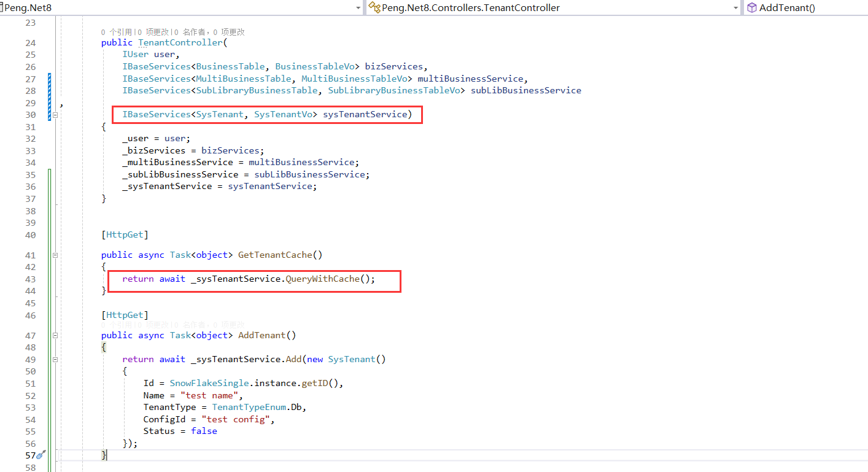Click the class icon beside Peng.Net8.Controllers.TenantController
868x472 pixels.
(374, 8)
